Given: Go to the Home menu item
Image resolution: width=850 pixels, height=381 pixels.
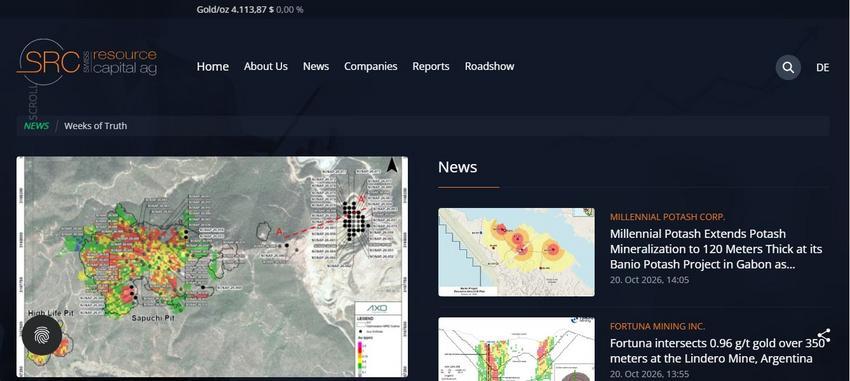Looking at the screenshot, I should pyautogui.click(x=212, y=66).
